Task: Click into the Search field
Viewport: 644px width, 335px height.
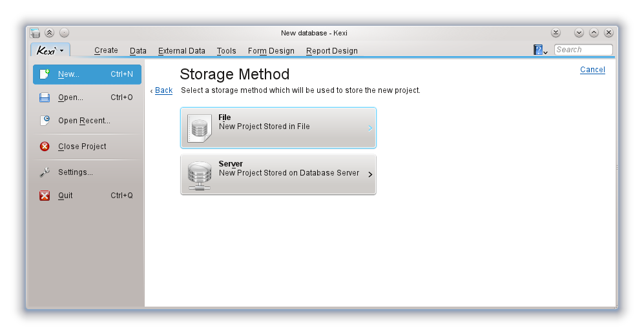Action: [x=583, y=50]
